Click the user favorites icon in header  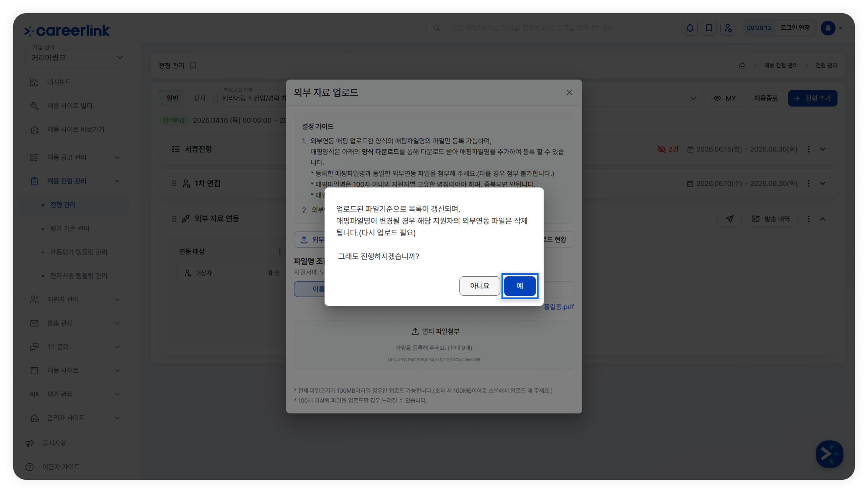(x=728, y=28)
